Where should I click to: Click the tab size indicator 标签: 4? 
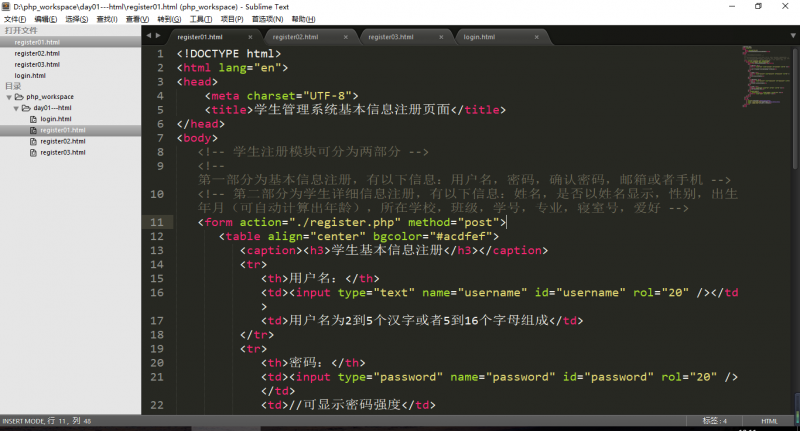(714, 421)
